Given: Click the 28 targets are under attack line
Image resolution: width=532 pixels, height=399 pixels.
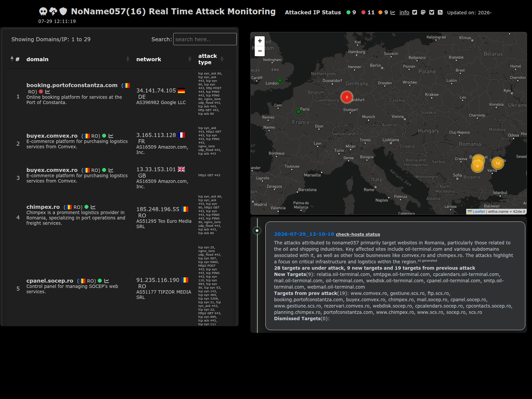Looking at the screenshot, I should (374, 268).
